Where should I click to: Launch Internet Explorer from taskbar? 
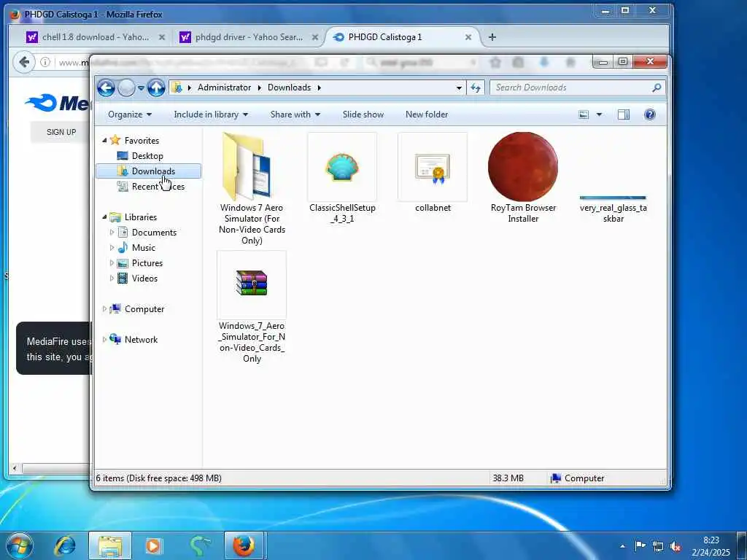click(65, 545)
